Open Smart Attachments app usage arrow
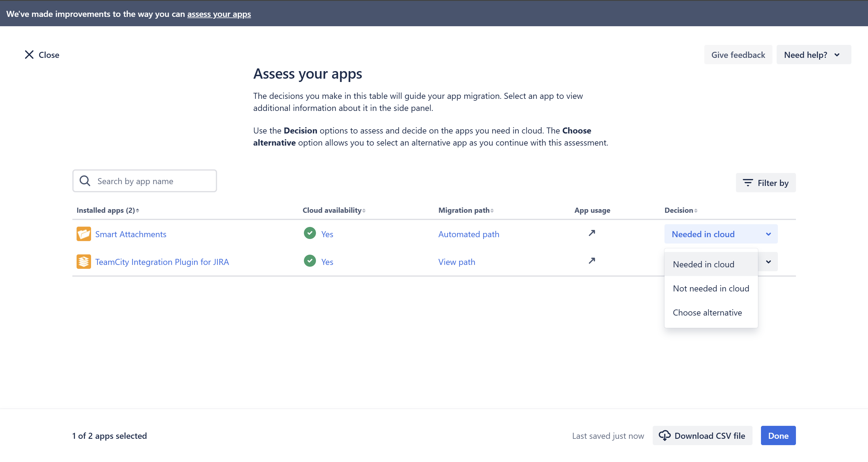 [x=592, y=233]
